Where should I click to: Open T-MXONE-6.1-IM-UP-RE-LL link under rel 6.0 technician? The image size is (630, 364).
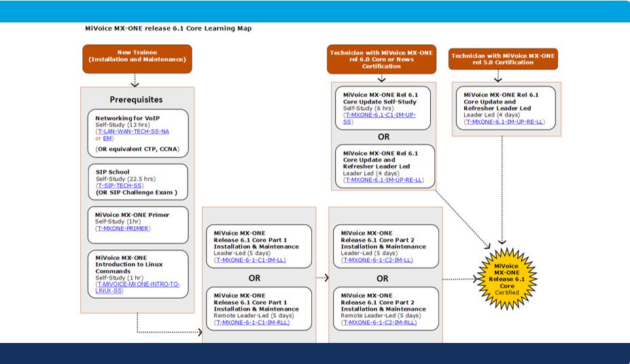click(x=384, y=180)
